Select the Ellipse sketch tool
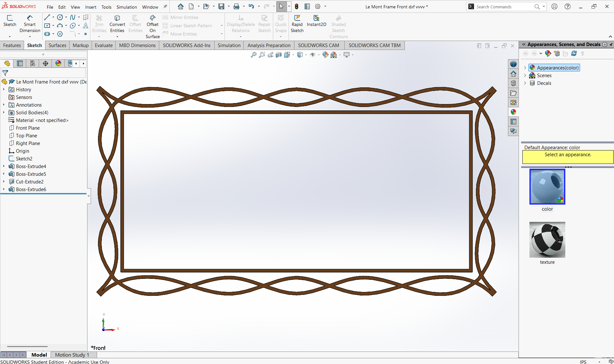The width and height of the screenshot is (614, 364). [73, 26]
